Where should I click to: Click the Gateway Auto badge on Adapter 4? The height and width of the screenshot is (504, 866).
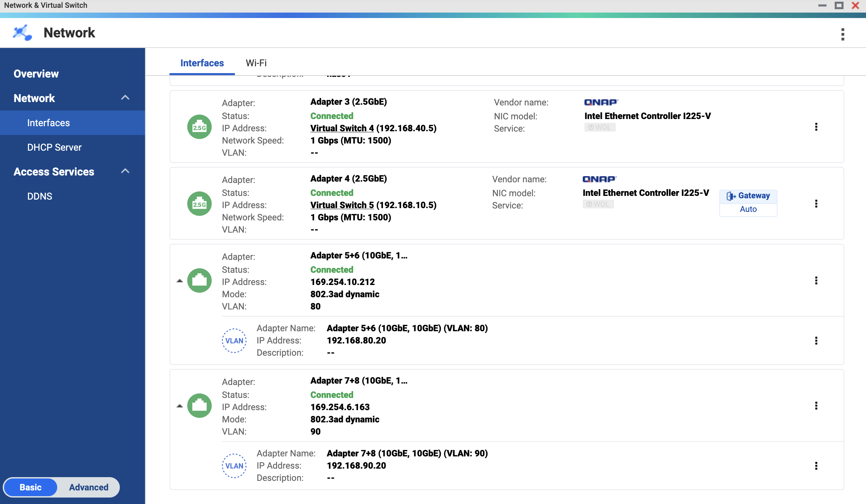[748, 203]
